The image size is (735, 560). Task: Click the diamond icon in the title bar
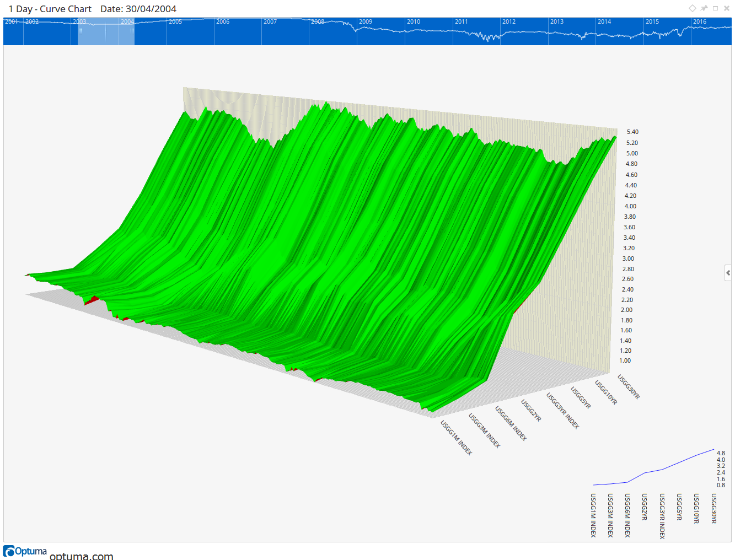(693, 8)
